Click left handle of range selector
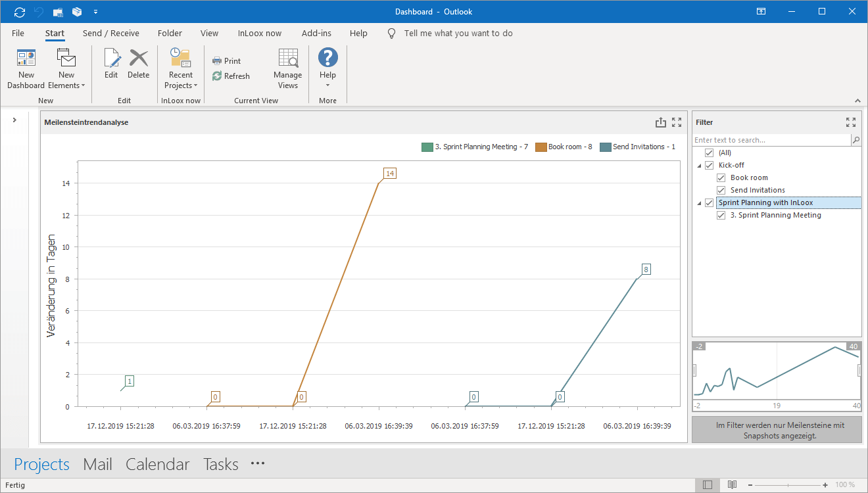Image resolution: width=868 pixels, height=493 pixels. pos(694,371)
